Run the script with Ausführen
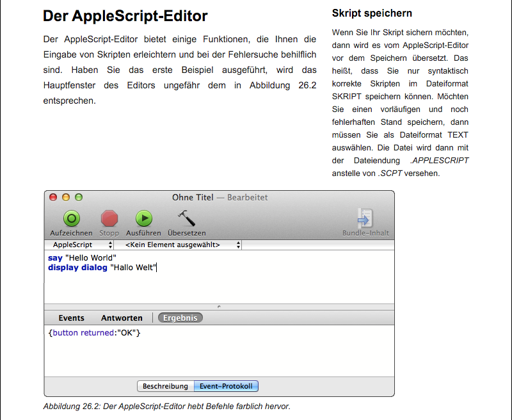 (144, 218)
